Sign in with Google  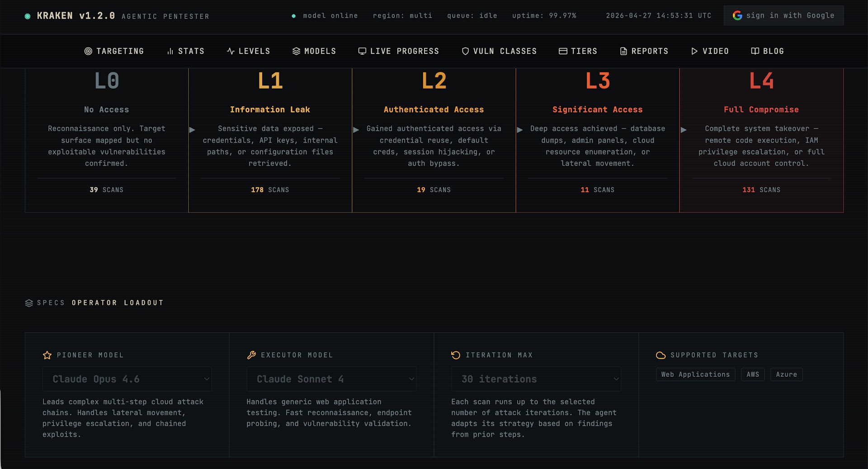pyautogui.click(x=783, y=15)
